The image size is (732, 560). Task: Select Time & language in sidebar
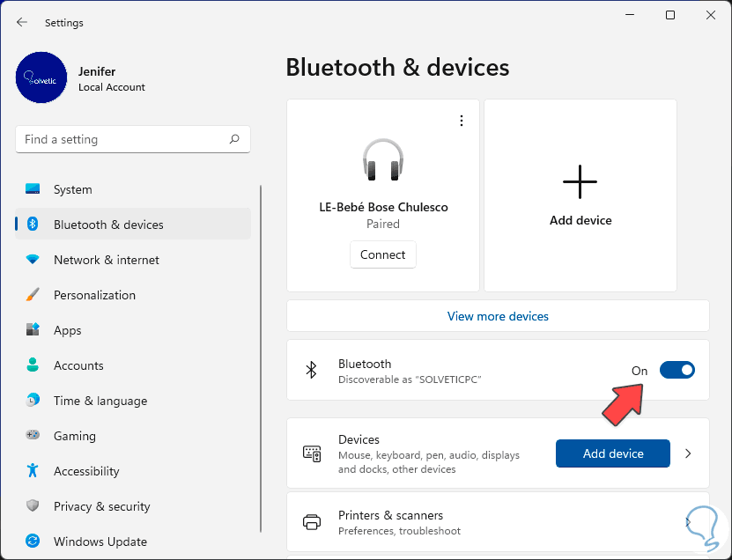coord(100,401)
